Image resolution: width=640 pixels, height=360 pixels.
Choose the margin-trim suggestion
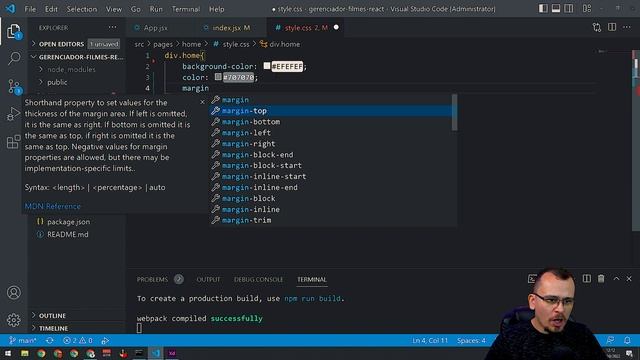tap(331, 220)
